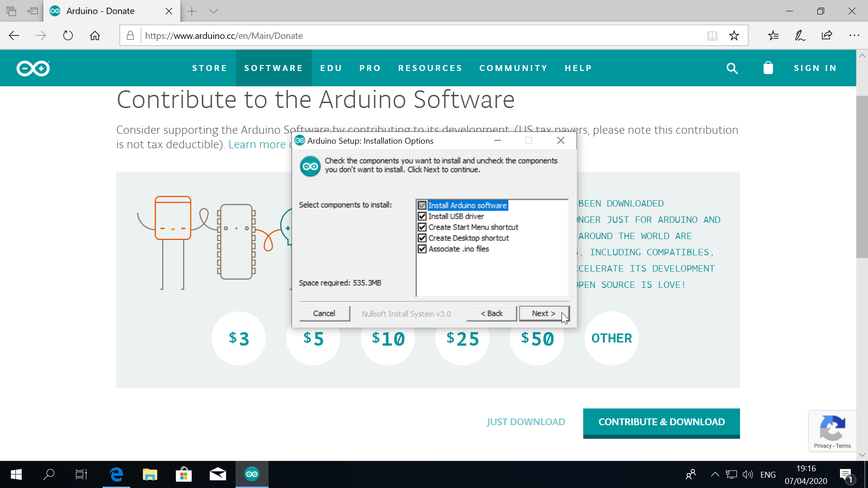Click Next in the Arduino Setup dialog
Viewport: 868px width, 488px height.
pos(544,314)
